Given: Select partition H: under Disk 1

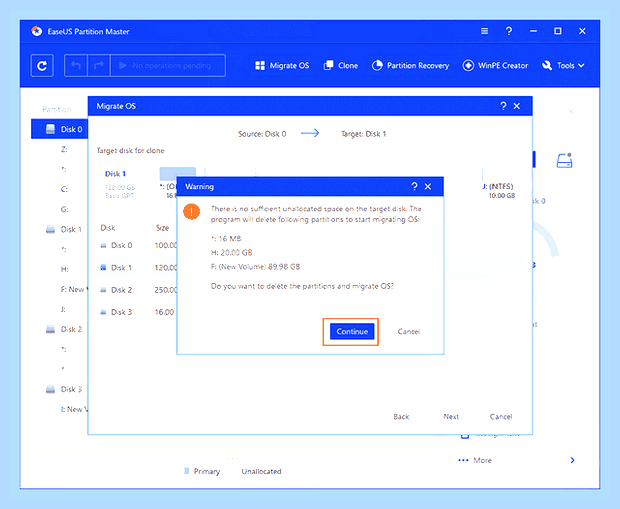Looking at the screenshot, I should 64,269.
